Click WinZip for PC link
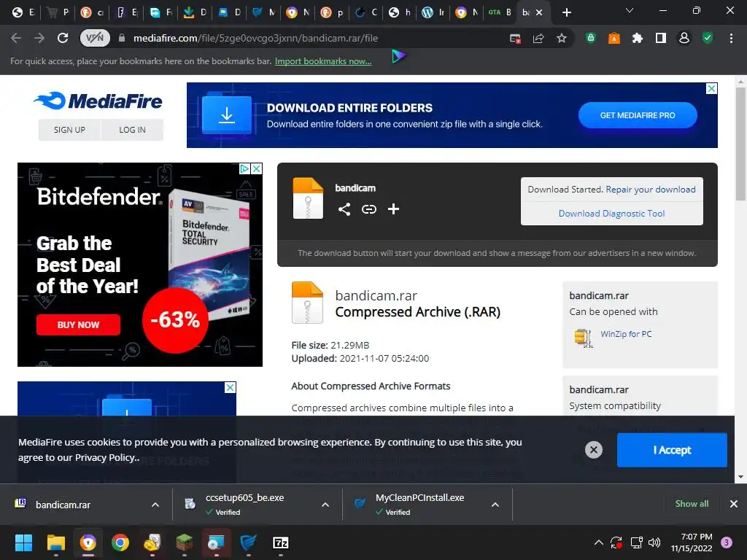This screenshot has width=747, height=560. pos(626,334)
